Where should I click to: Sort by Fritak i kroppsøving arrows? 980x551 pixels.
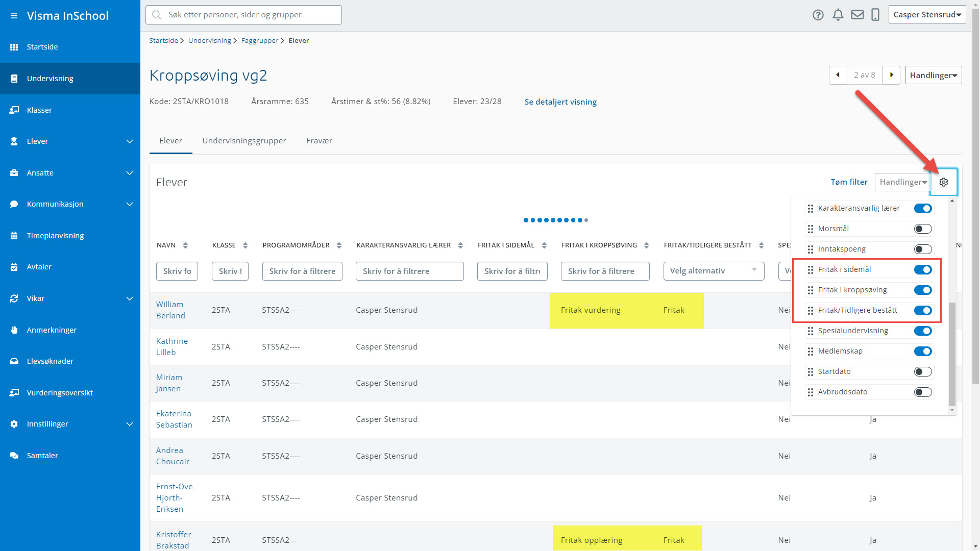coord(646,245)
